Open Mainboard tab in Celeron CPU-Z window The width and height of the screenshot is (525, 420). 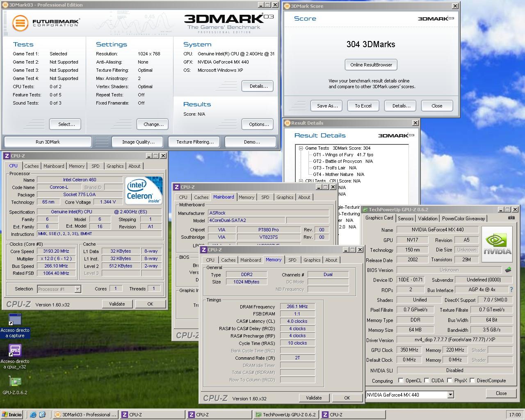[54, 166]
